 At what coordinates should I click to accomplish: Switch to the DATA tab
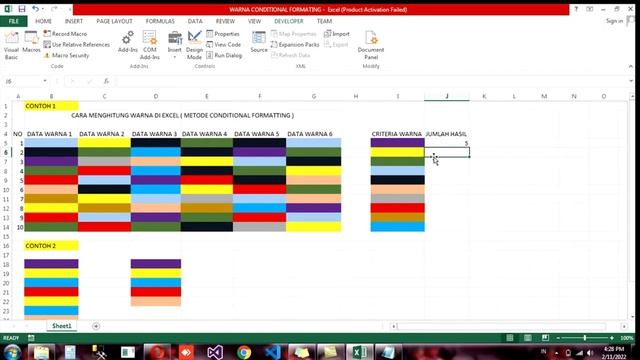tap(195, 21)
